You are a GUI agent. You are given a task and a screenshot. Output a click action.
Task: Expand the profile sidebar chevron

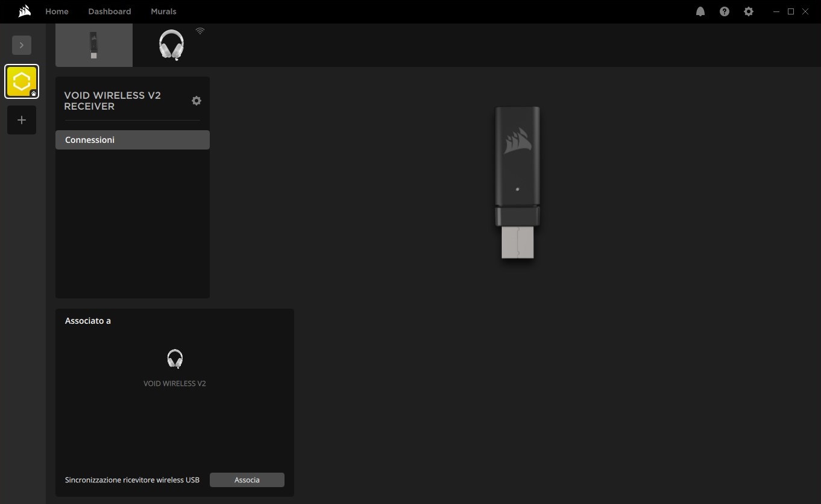click(22, 45)
